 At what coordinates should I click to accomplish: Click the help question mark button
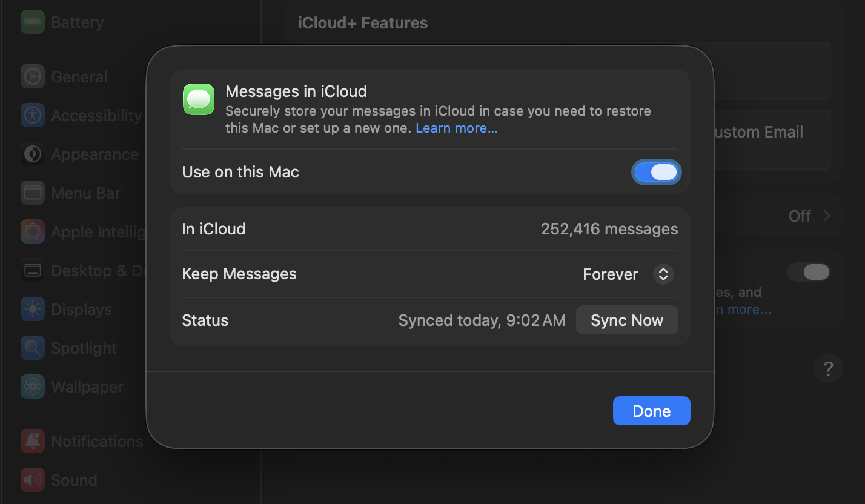pyautogui.click(x=829, y=368)
